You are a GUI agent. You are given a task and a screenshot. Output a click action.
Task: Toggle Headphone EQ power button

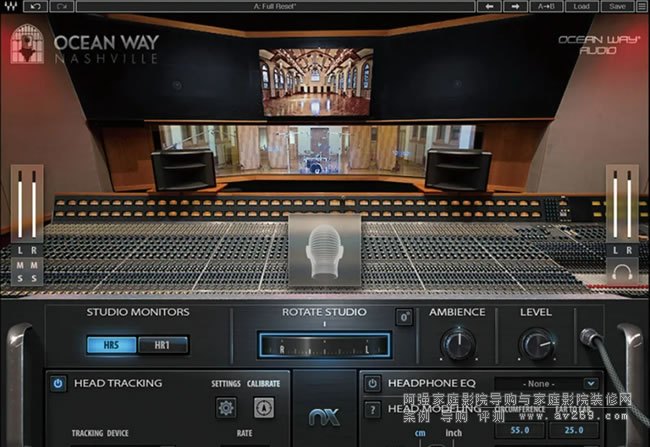coord(373,383)
